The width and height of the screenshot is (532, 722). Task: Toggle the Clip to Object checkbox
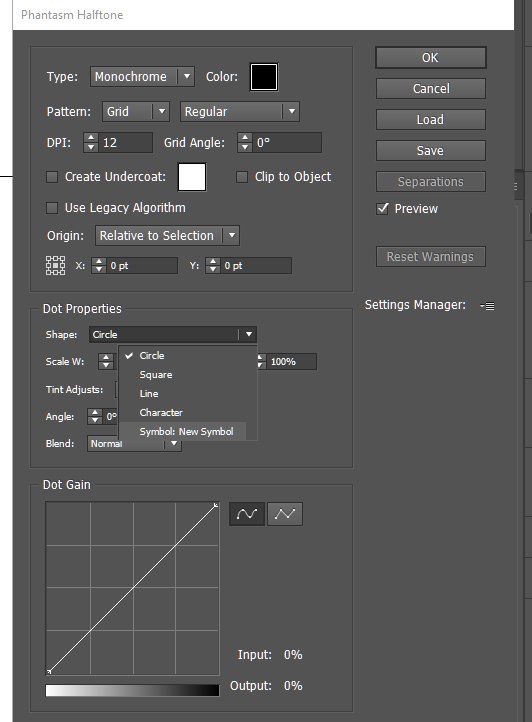pos(242,177)
